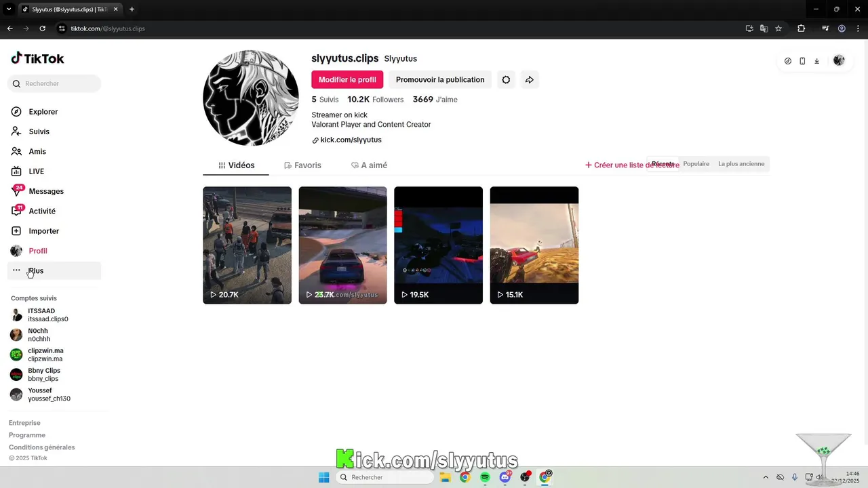Click the browser back arrow

click(9, 28)
